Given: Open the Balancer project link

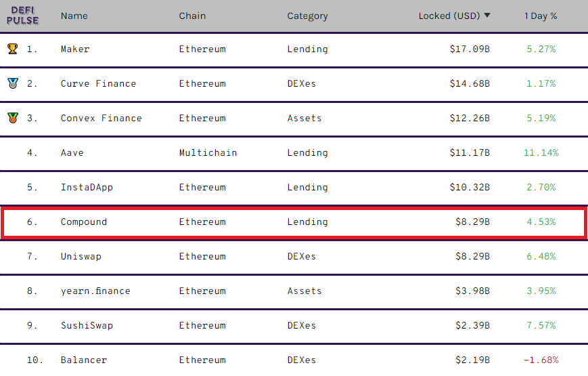Looking at the screenshot, I should [84, 360].
